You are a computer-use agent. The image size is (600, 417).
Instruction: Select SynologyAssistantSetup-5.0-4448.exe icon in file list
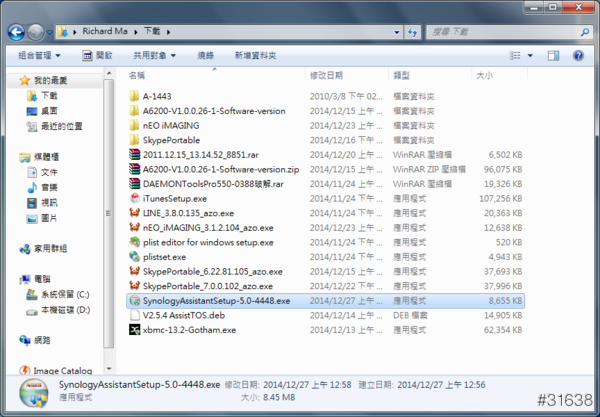tap(134, 300)
